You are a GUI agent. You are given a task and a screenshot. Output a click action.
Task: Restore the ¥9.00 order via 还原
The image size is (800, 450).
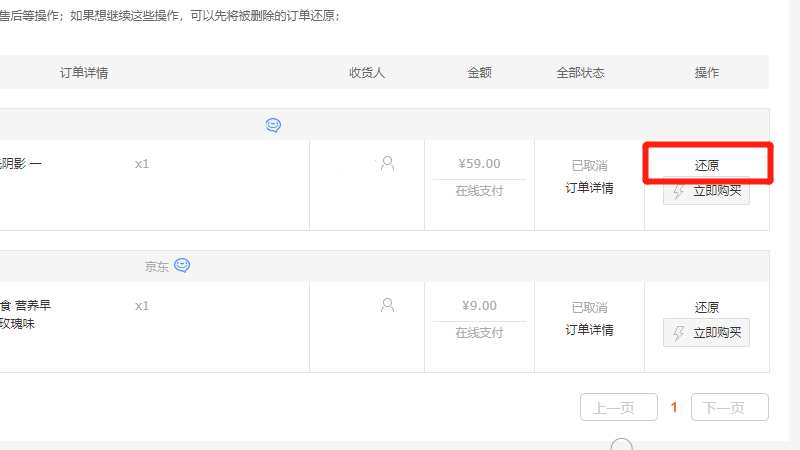pos(707,307)
